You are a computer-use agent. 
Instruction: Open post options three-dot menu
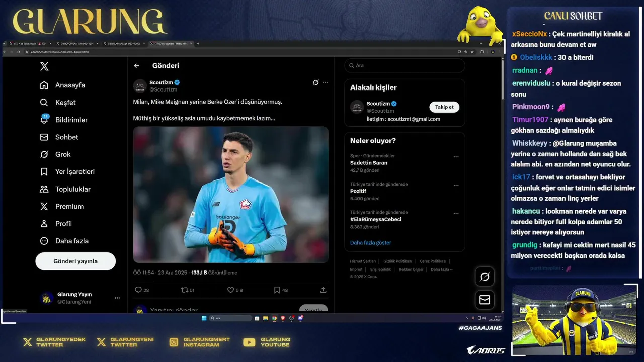coord(325,82)
